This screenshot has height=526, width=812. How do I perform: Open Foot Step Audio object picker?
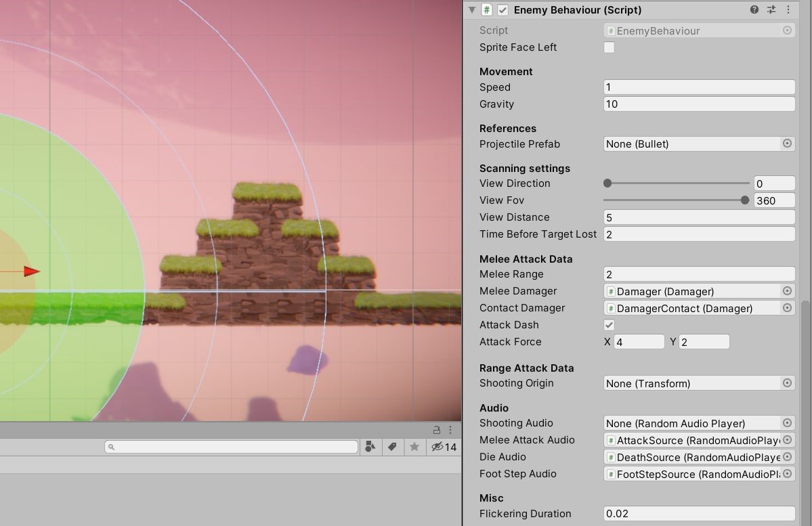tap(787, 474)
